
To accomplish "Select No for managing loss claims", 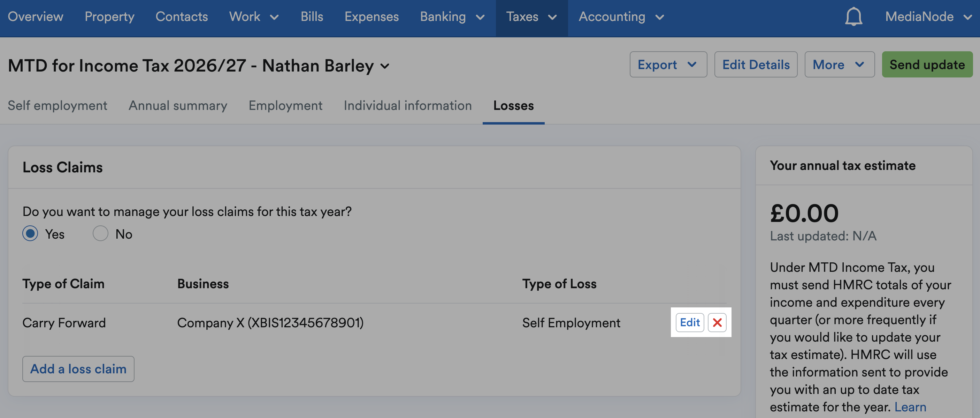I will click(x=100, y=233).
